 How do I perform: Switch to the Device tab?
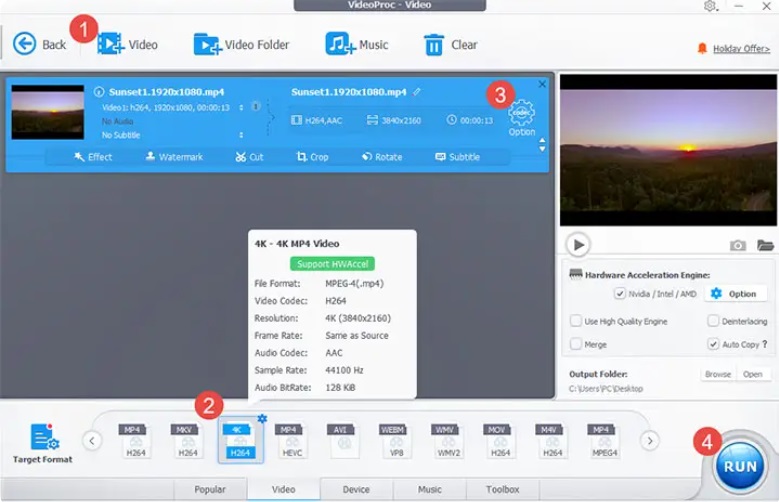(x=356, y=489)
